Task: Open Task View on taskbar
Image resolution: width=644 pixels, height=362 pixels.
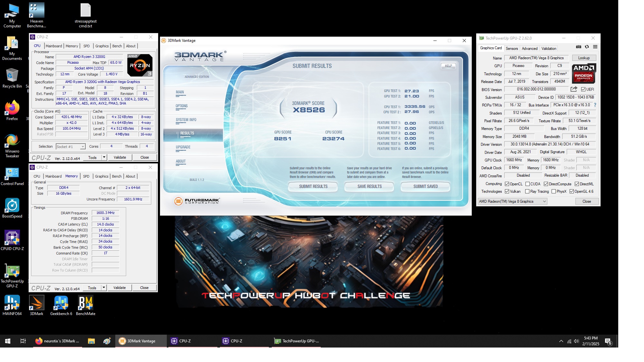Action: click(23, 341)
